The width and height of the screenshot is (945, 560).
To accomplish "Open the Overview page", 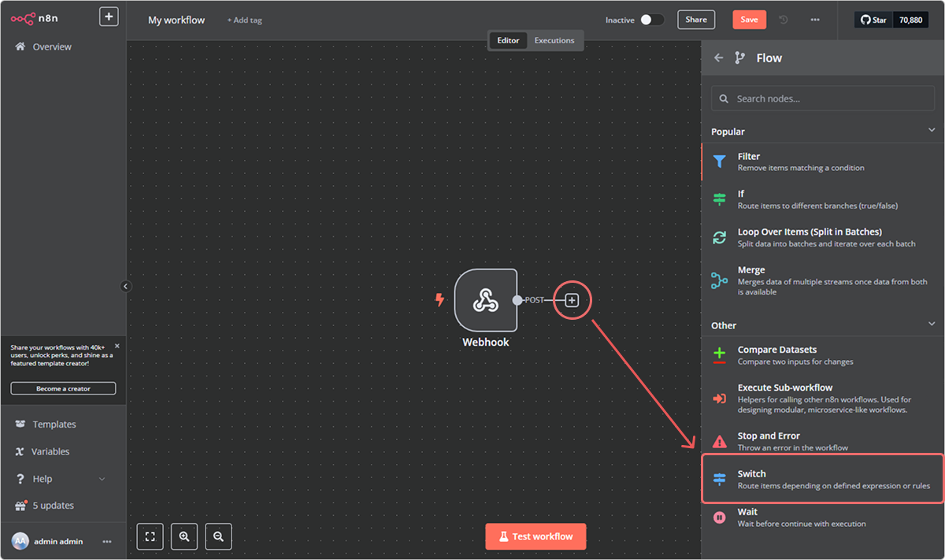I will (52, 47).
